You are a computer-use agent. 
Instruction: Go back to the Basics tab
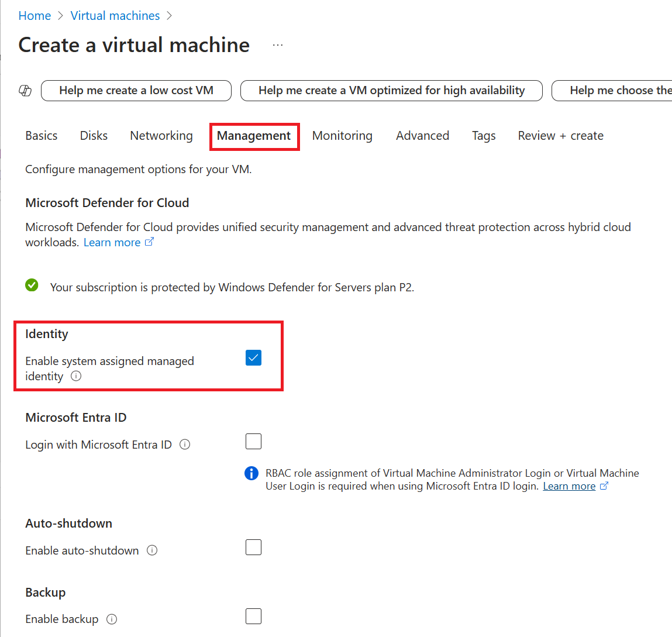(x=41, y=135)
